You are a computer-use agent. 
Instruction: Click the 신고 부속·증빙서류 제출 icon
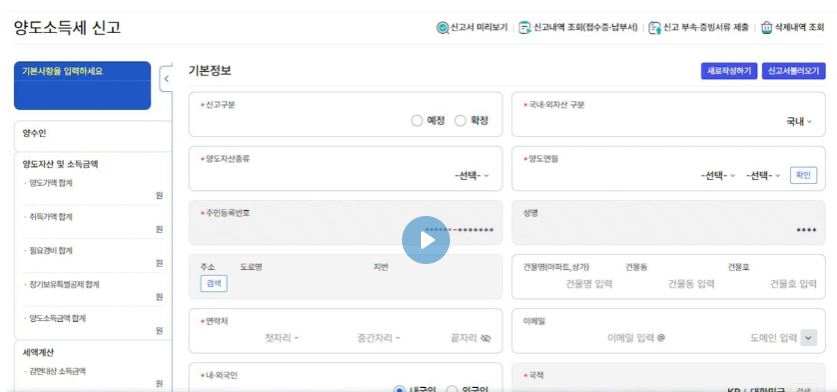[x=654, y=28]
